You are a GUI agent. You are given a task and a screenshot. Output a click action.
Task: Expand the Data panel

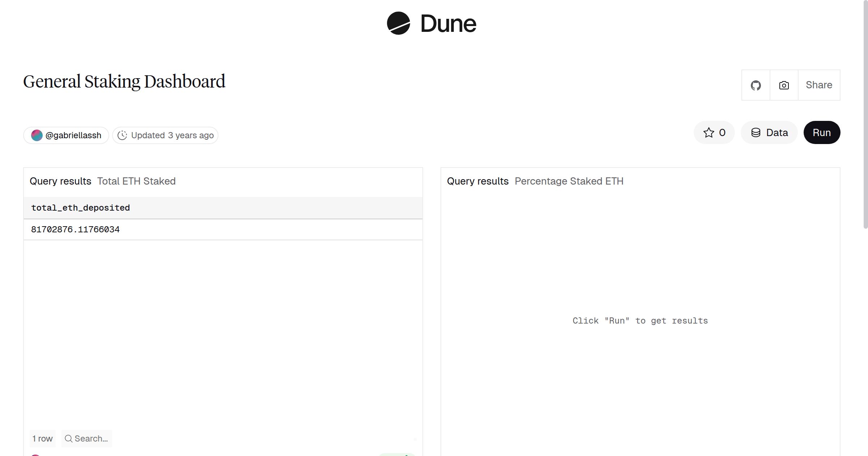[x=769, y=132]
